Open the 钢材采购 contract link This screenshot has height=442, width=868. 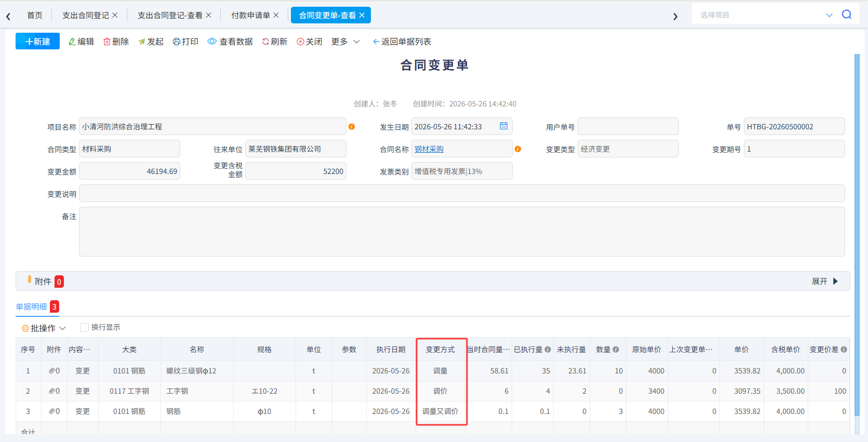pos(429,149)
